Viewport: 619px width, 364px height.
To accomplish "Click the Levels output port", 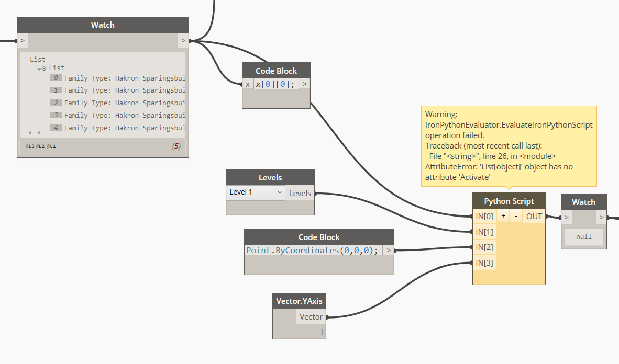I will [300, 193].
